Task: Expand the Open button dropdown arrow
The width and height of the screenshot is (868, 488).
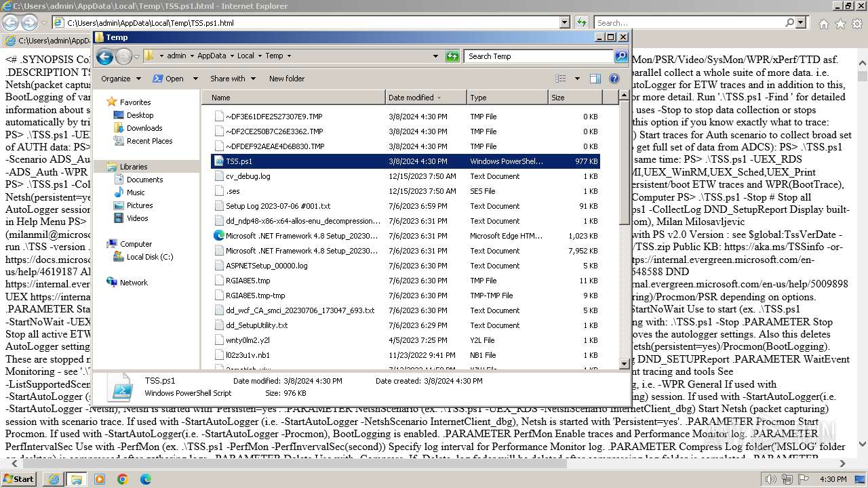Action: (x=195, y=79)
